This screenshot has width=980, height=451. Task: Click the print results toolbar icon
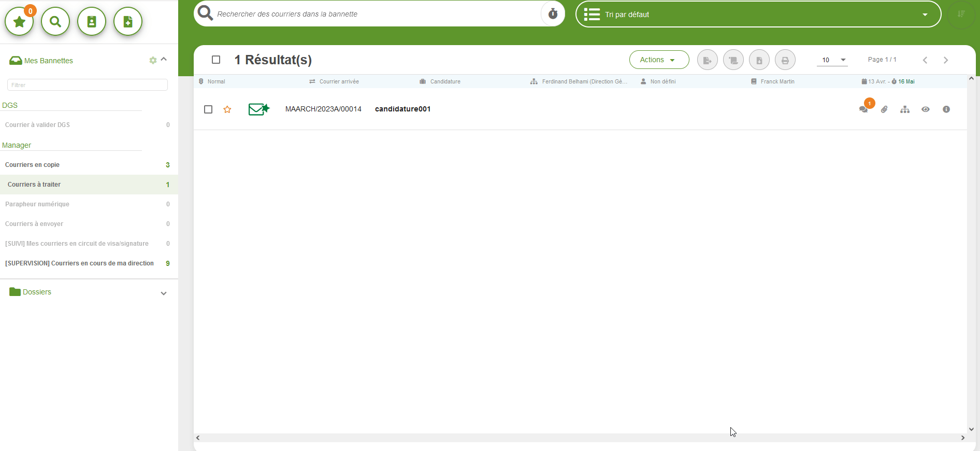[x=785, y=60]
